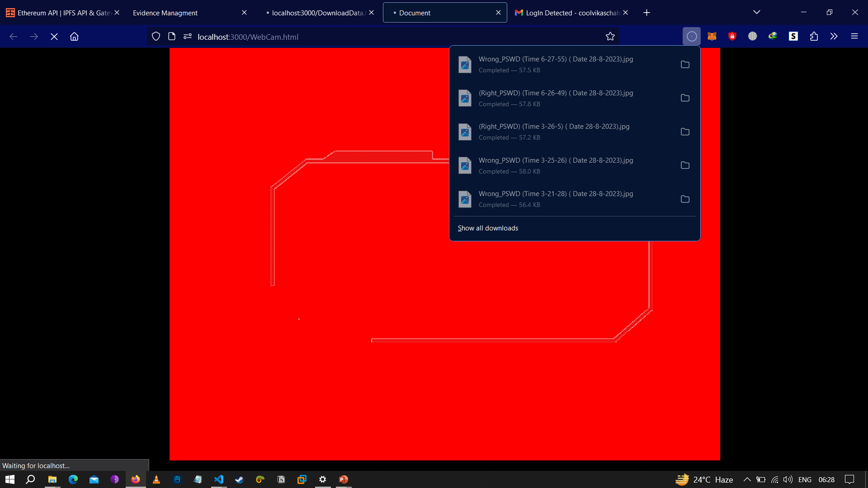Stop loading the page
The width and height of the screenshot is (868, 488).
click(x=54, y=37)
